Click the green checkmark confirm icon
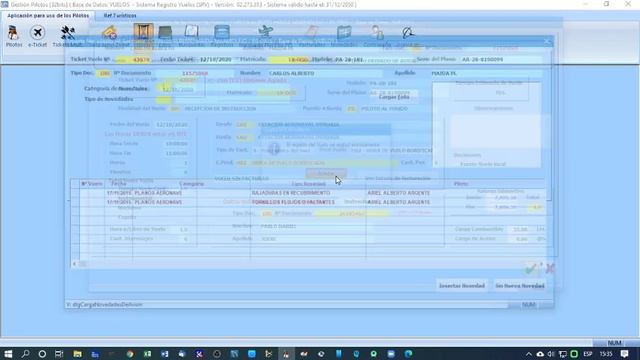The width and height of the screenshot is (640, 360). 531,268
